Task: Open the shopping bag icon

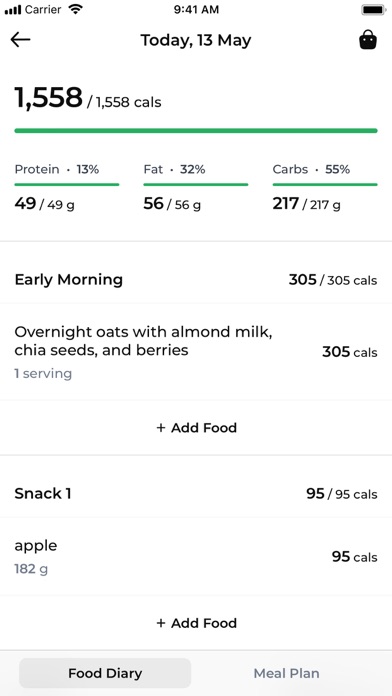Action: (x=368, y=40)
